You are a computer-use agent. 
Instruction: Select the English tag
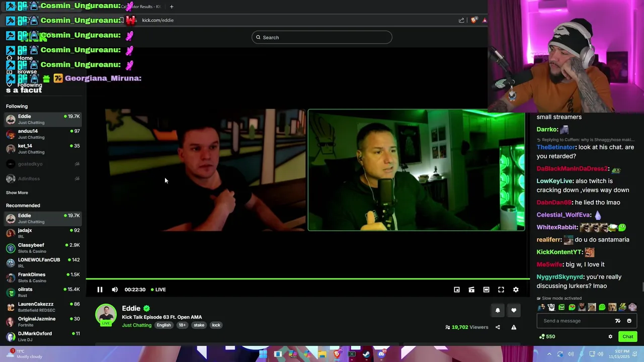[164, 325]
